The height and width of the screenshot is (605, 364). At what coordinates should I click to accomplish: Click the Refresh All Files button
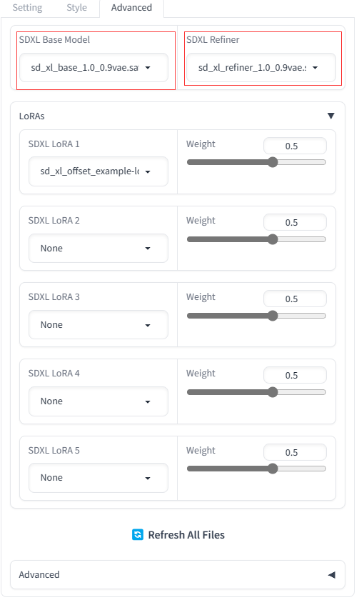(178, 535)
